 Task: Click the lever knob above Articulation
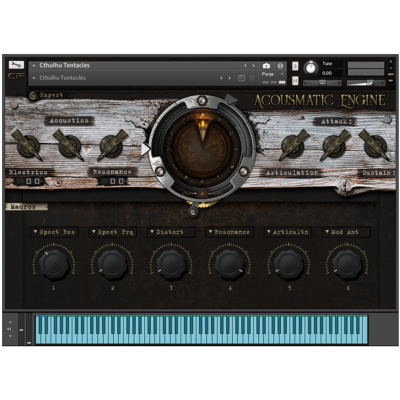coord(294,146)
